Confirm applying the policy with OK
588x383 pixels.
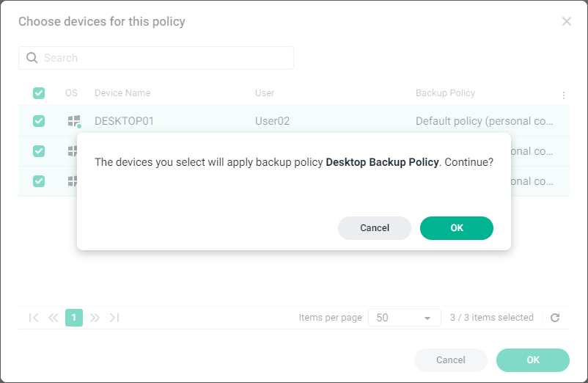pyautogui.click(x=456, y=228)
